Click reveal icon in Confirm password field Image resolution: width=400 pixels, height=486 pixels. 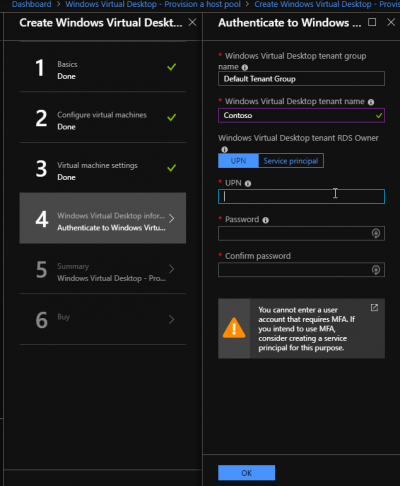(x=376, y=270)
